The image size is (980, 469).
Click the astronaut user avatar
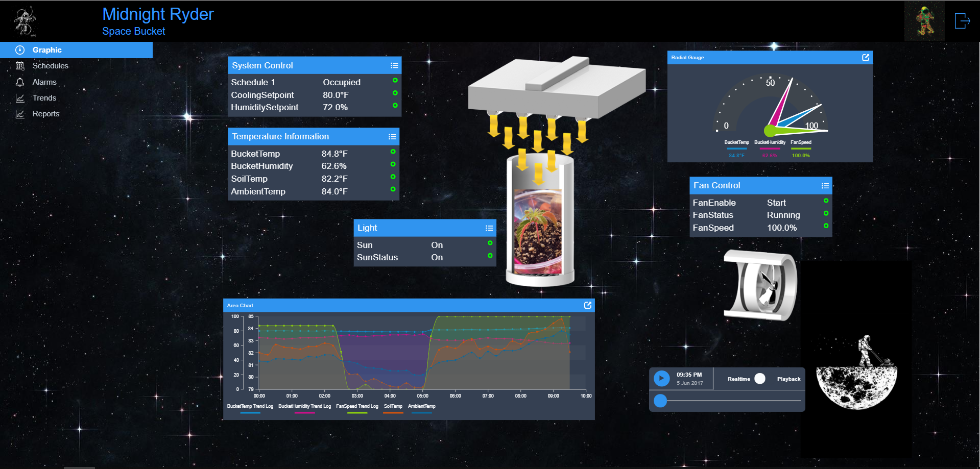pos(924,21)
